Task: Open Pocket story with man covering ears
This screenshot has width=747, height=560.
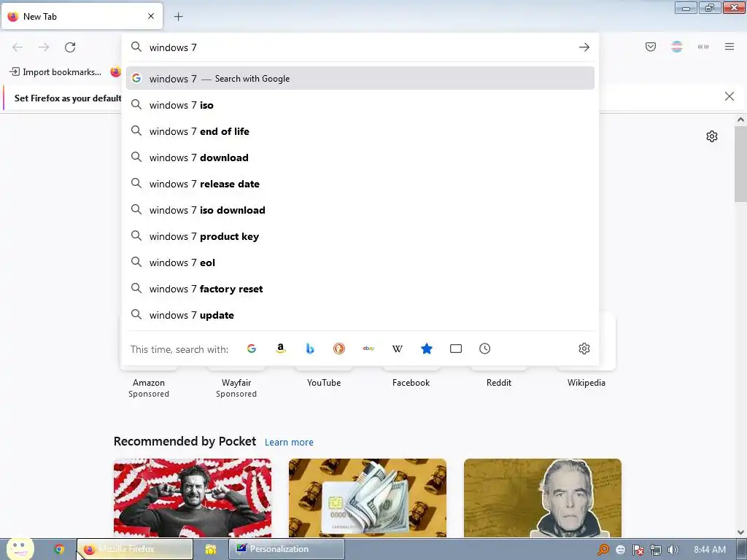Action: 193,498
